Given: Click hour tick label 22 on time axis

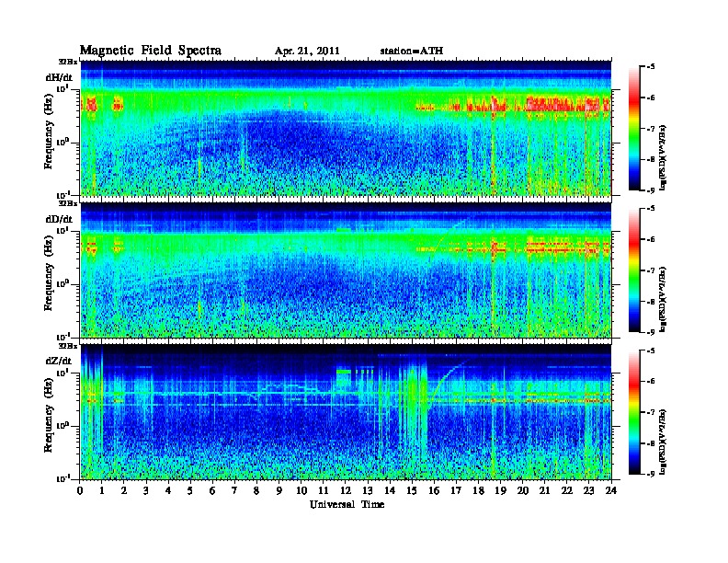Looking at the screenshot, I should click(567, 491).
